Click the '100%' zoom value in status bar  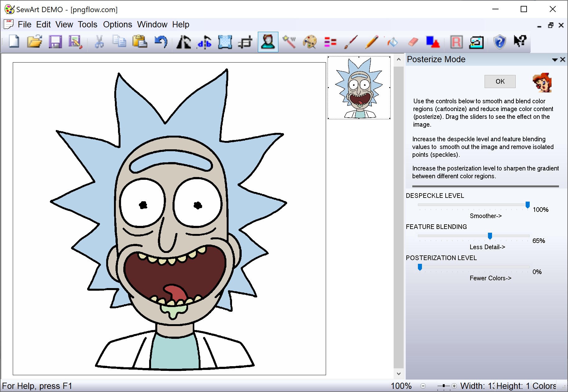[x=401, y=386]
